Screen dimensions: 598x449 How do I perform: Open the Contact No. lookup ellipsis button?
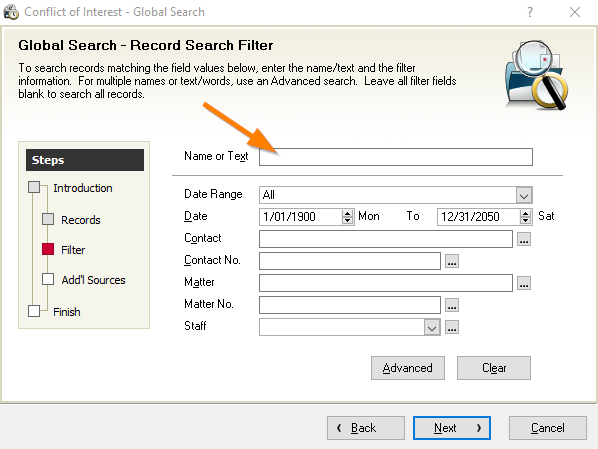452,262
